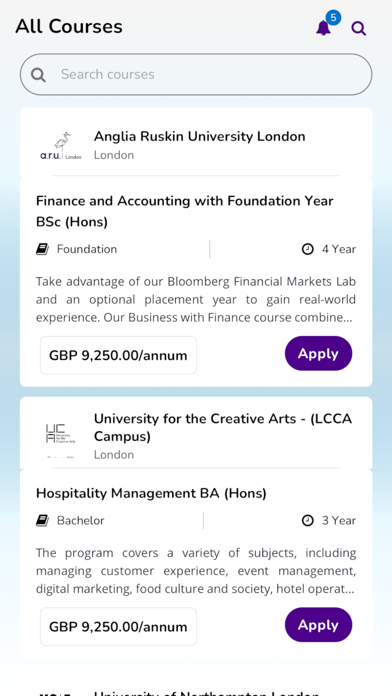Screen dimensions: 392x696
Task: Tap clock icon next to 3 Year
Action: (308, 521)
